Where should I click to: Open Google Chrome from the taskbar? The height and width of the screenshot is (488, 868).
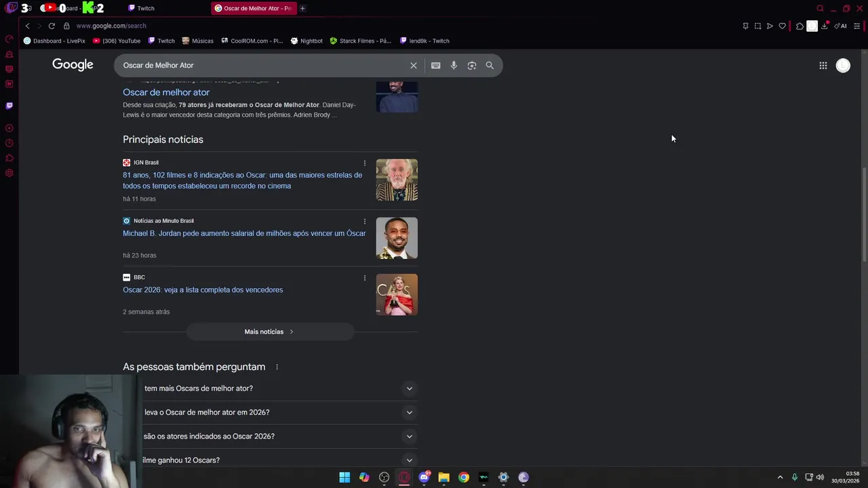pos(464,477)
